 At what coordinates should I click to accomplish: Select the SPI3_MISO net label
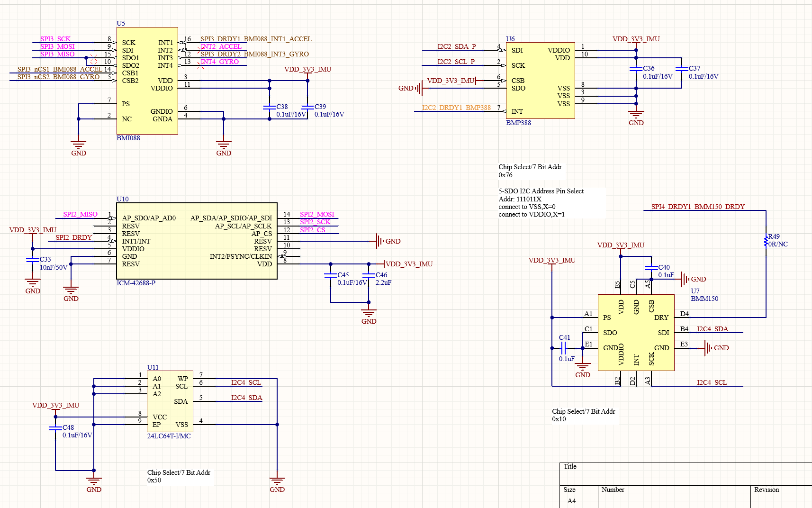point(57,54)
